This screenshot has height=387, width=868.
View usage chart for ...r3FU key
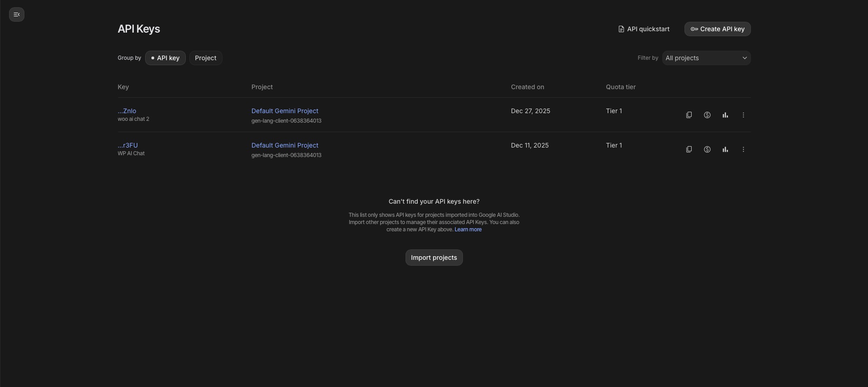point(725,149)
